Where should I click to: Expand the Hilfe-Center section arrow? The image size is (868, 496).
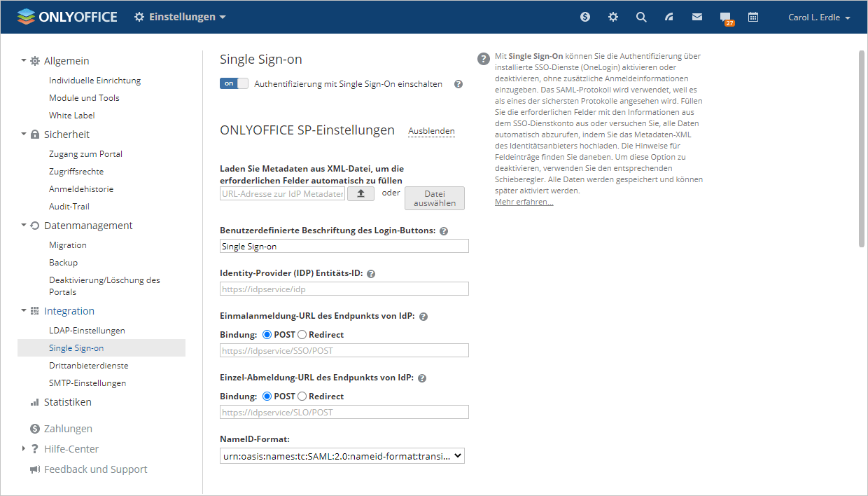(x=23, y=449)
